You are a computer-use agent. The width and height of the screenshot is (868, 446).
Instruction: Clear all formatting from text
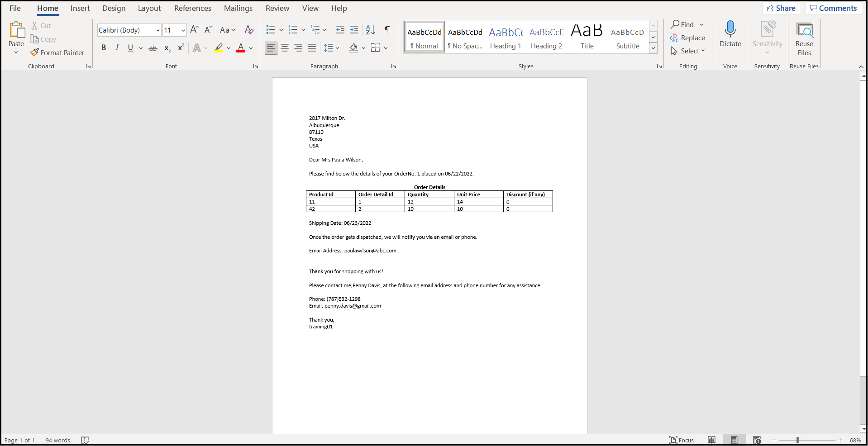[249, 30]
